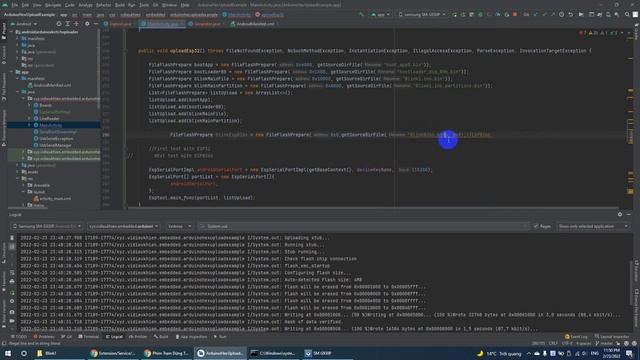This screenshot has height=360, width=640.
Task: Click Screen capture camera icon in Logcat
Action: 12,312
